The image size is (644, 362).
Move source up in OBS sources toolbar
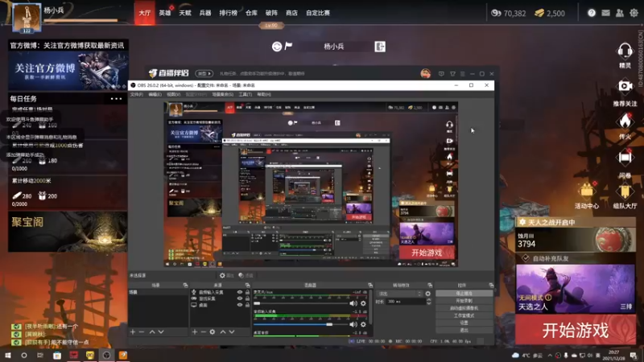pyautogui.click(x=223, y=331)
